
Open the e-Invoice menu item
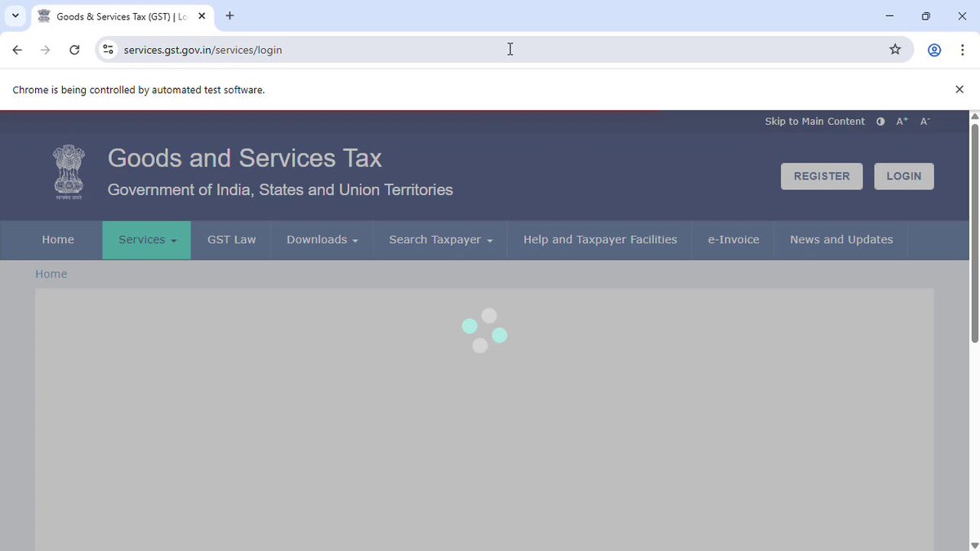coord(733,240)
